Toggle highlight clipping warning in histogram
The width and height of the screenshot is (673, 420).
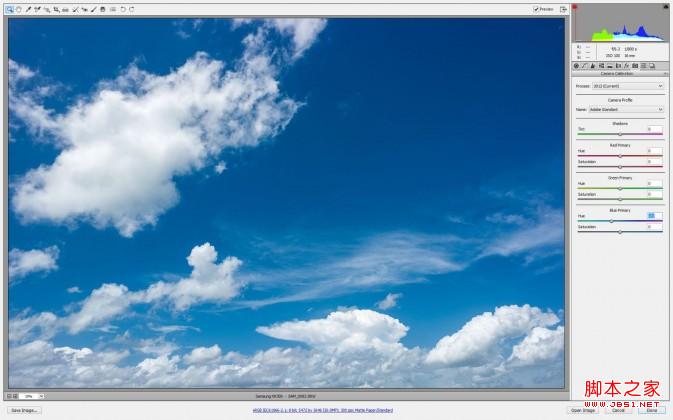(666, 7)
